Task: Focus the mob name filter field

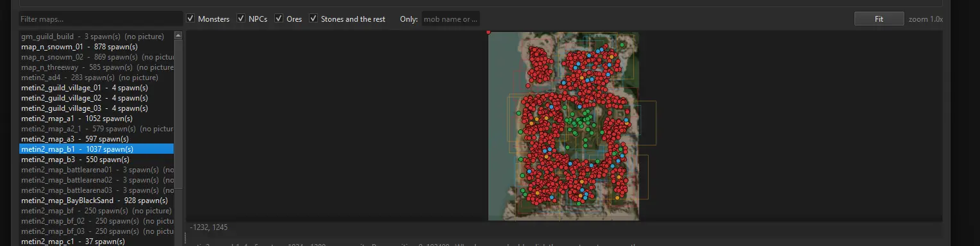Action: click(x=451, y=19)
